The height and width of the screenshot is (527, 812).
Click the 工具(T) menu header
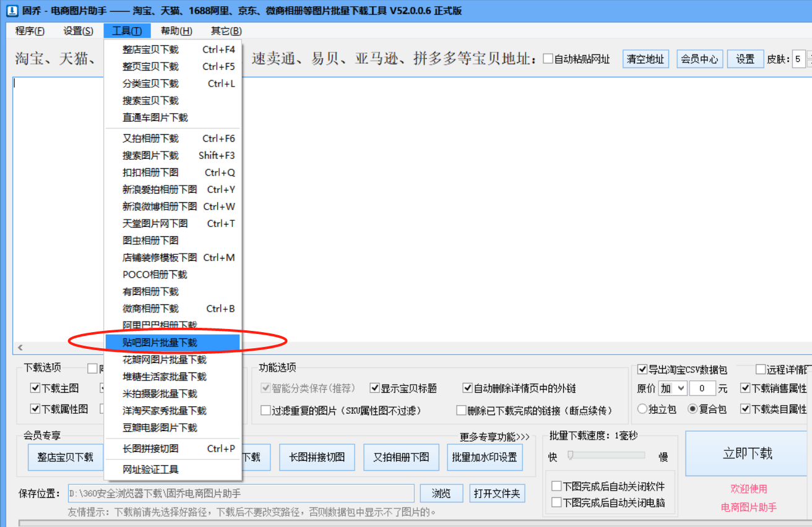127,31
